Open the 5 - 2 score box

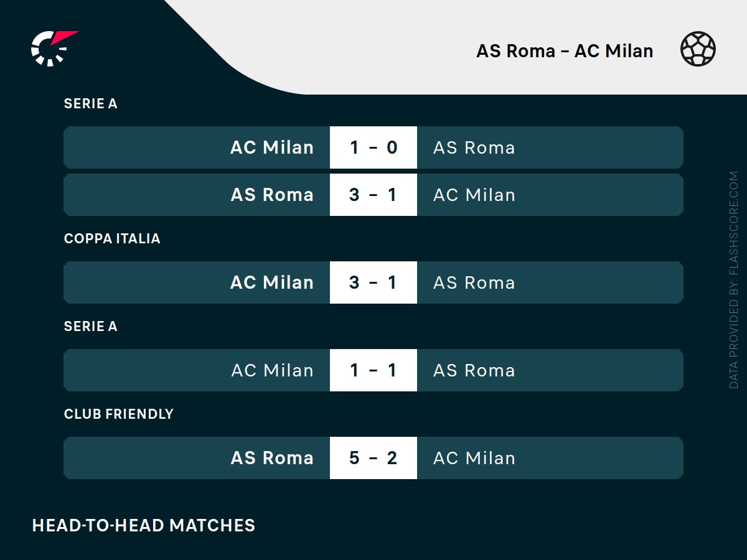point(374,458)
